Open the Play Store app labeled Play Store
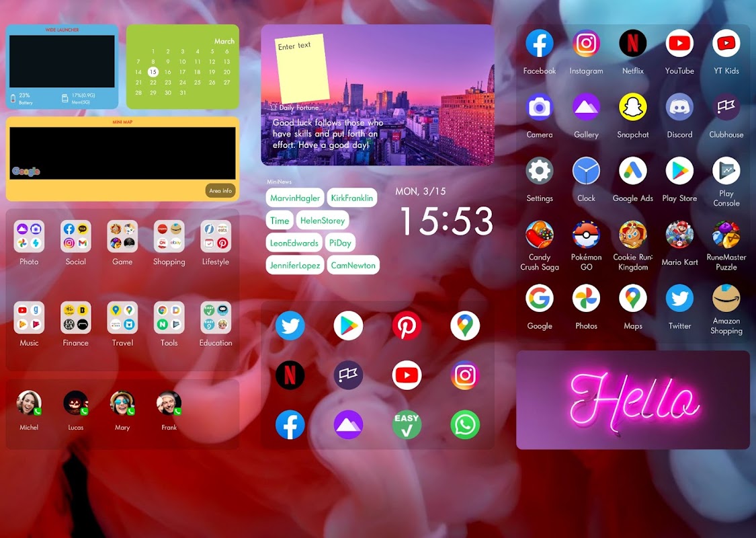756x538 pixels. coord(679,171)
